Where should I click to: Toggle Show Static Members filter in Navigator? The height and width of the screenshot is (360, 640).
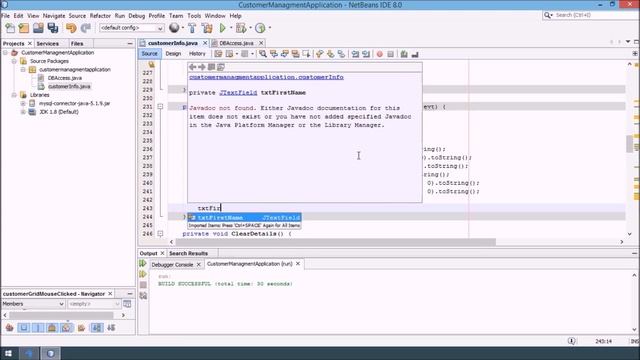point(38,327)
